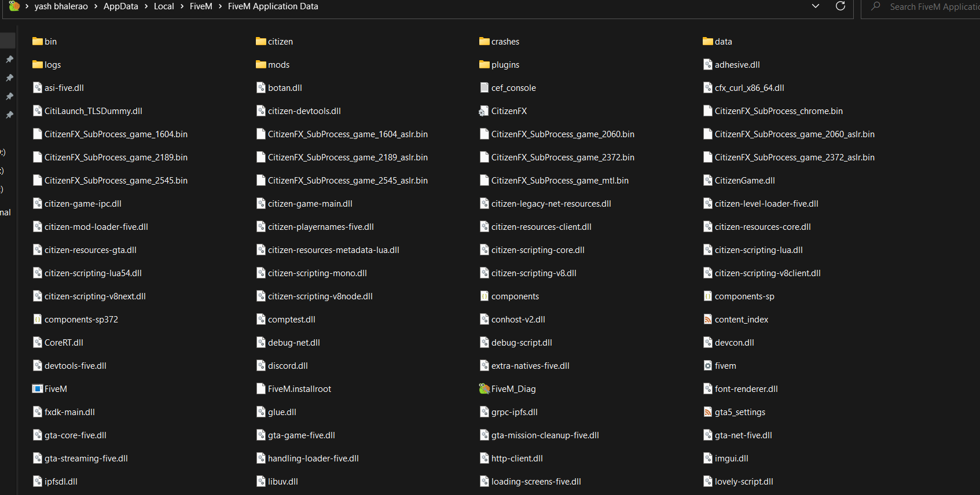Select file citizen-legacy-net-resources.dll

pos(545,203)
